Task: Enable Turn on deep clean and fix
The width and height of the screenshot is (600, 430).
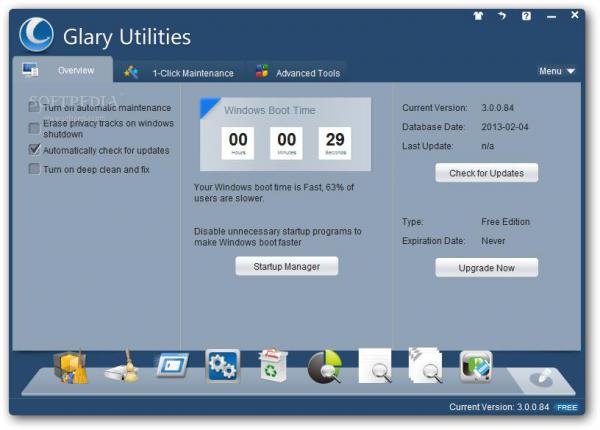Action: pos(34,169)
